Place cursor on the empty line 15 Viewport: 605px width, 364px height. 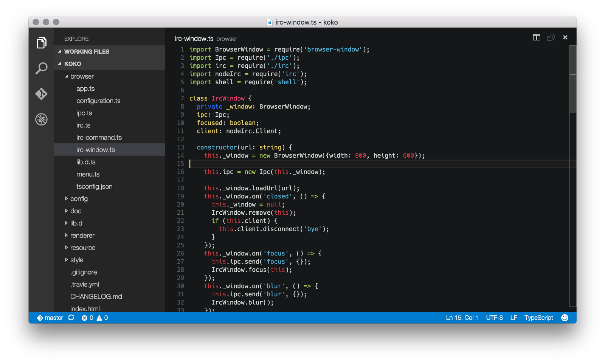tap(379, 164)
